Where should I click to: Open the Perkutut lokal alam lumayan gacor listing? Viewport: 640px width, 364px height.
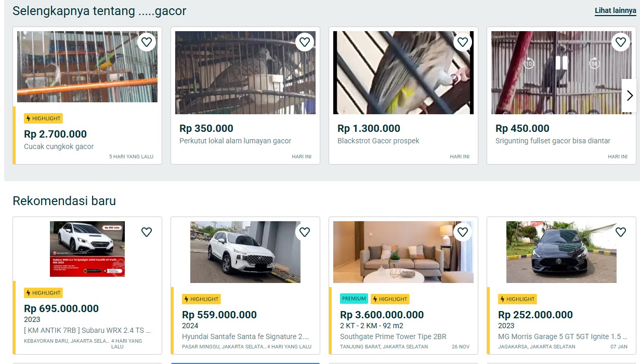click(237, 141)
